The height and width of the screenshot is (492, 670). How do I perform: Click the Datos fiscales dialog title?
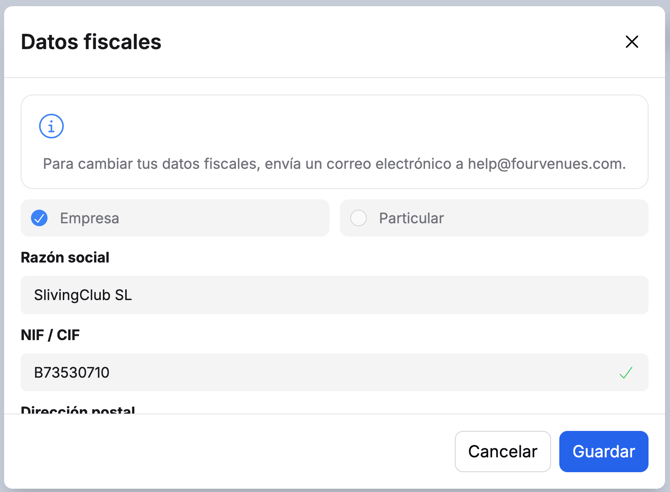[x=91, y=42]
